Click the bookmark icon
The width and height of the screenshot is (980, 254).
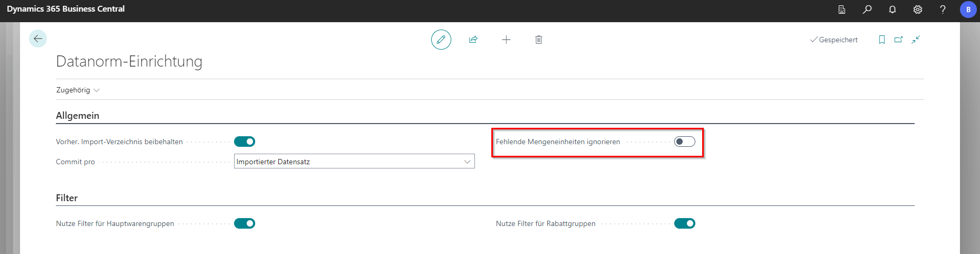[882, 40]
